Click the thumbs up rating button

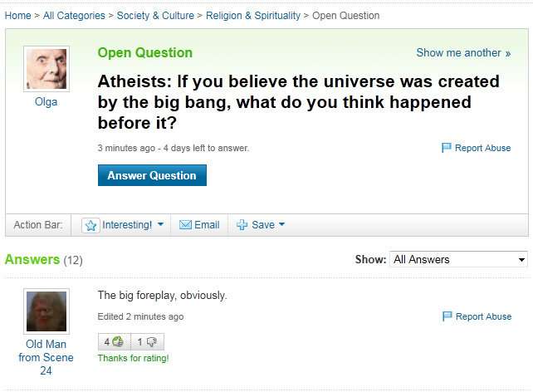tap(113, 341)
